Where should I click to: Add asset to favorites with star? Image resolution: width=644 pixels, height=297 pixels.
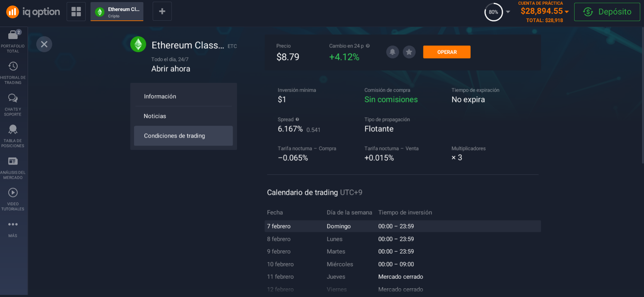pos(409,52)
